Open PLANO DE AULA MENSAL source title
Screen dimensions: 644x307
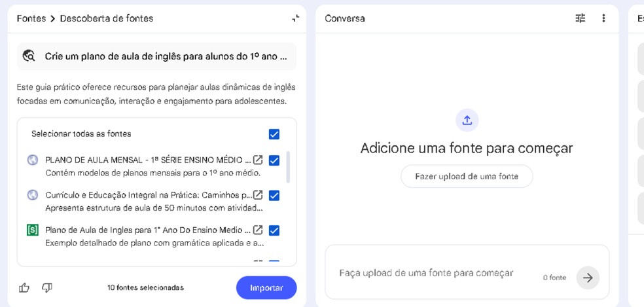click(x=148, y=160)
